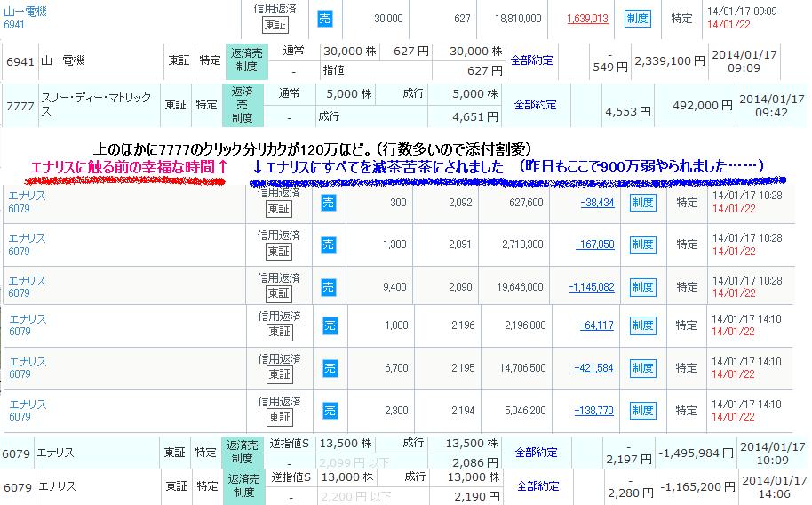
Task: Click the -1,145,082 loss link
Action: click(x=591, y=286)
